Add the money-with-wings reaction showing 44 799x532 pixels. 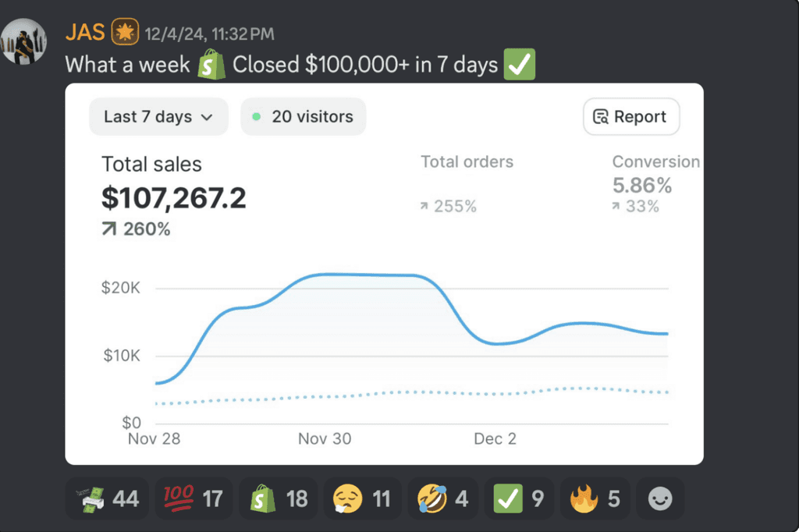click(108, 499)
